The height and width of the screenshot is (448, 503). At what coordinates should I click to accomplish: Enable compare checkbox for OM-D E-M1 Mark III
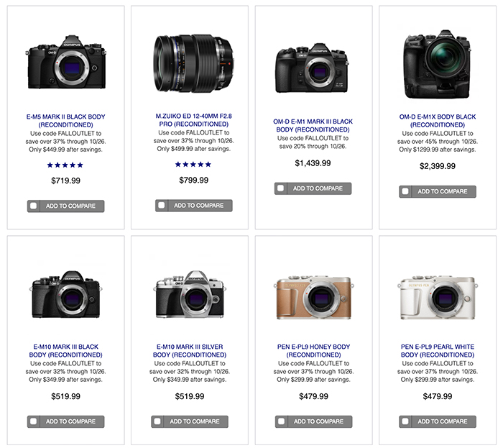click(x=282, y=188)
